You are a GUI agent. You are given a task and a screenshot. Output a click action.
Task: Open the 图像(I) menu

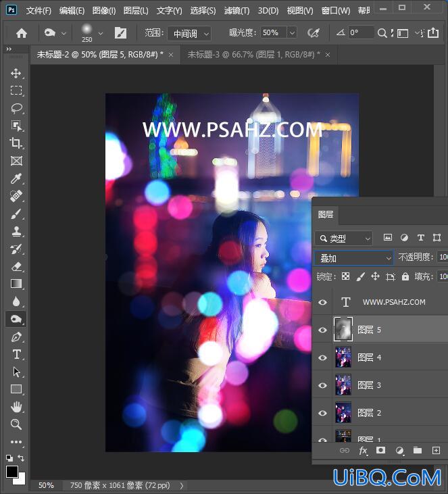104,11
